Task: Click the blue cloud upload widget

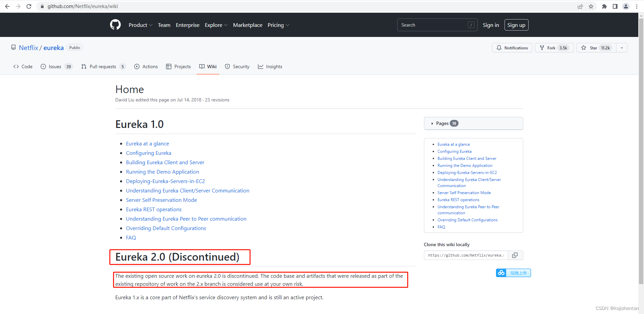Action: 513,273
